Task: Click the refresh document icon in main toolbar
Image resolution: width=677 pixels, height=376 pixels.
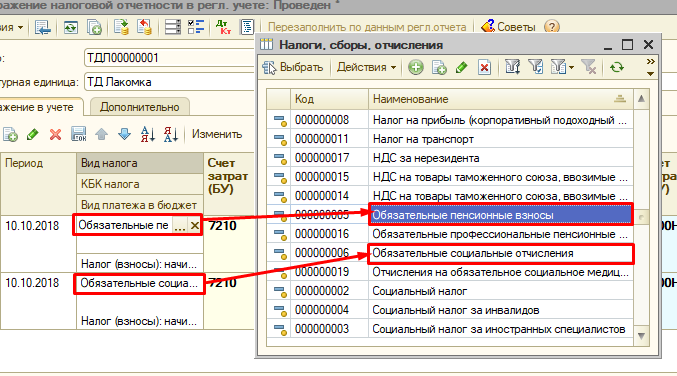Action: 70,27
